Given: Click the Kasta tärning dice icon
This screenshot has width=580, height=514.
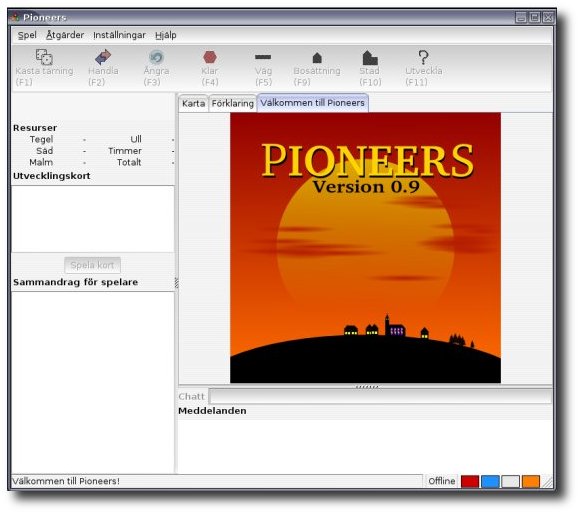Looking at the screenshot, I should click(44, 57).
